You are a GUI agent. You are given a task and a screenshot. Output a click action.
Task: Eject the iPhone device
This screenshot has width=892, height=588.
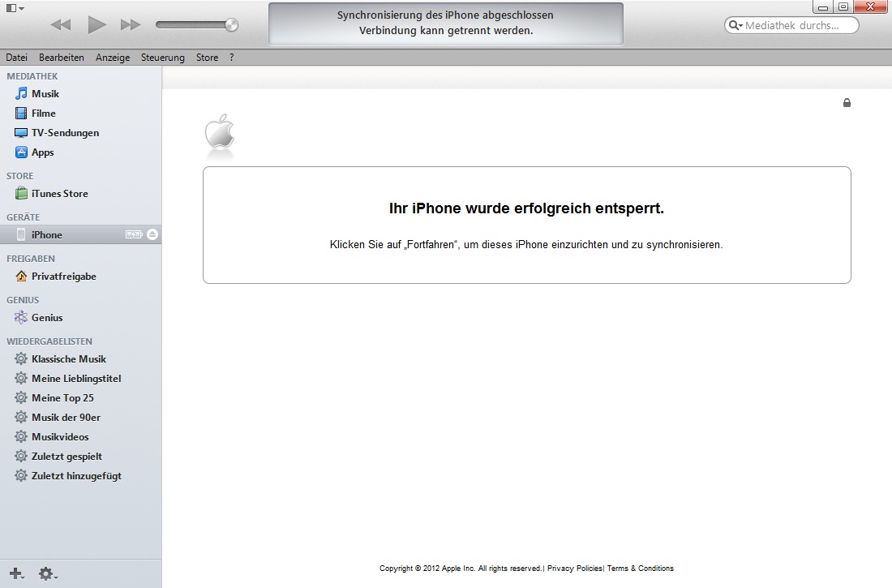pos(153,234)
